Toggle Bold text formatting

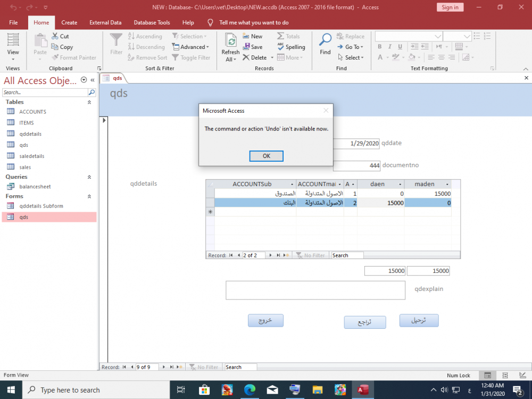point(380,46)
